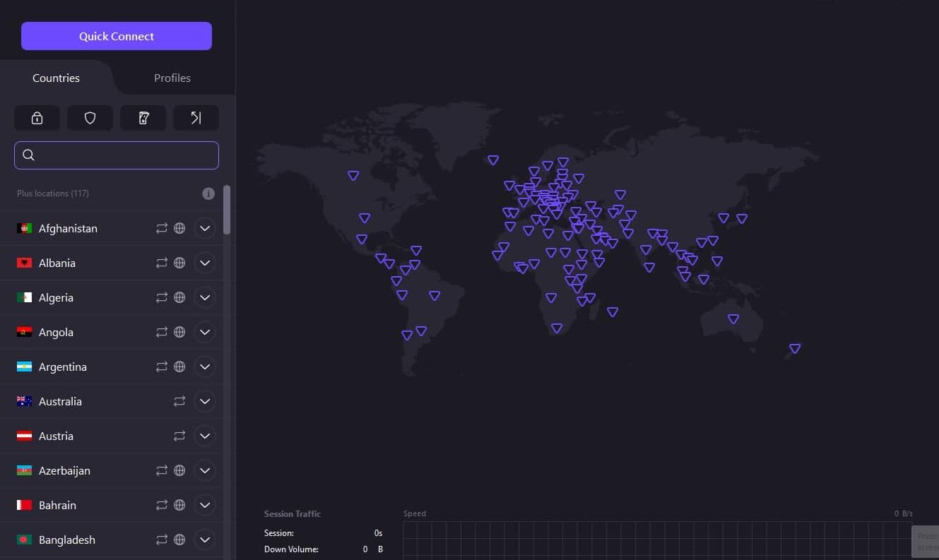Click the globe icon for Azerbaijan
This screenshot has height=560, width=939.
click(x=179, y=470)
